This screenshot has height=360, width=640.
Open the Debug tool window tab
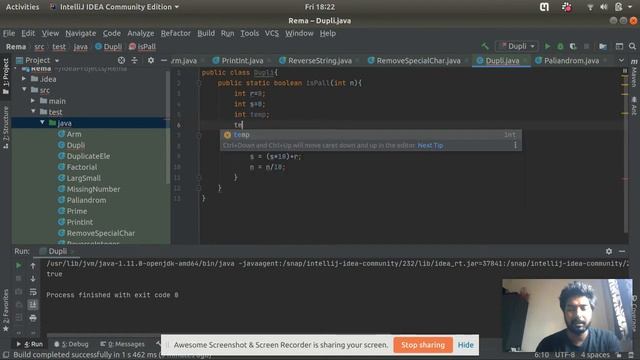pos(71,344)
